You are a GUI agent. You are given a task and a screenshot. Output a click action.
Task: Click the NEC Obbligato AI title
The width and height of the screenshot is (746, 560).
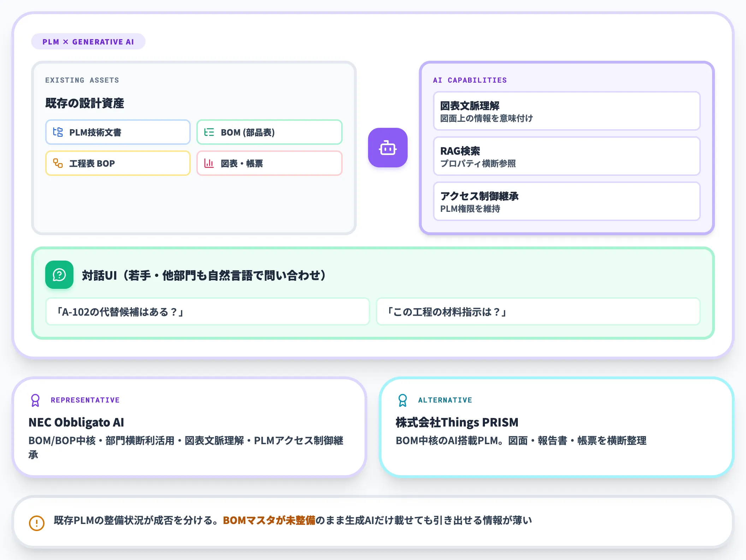click(x=76, y=422)
